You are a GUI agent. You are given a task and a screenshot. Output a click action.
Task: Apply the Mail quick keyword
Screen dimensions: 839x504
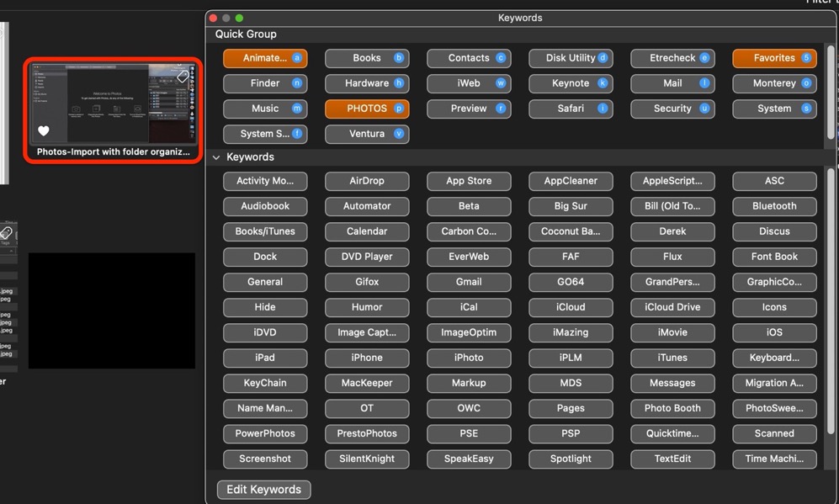coord(672,83)
